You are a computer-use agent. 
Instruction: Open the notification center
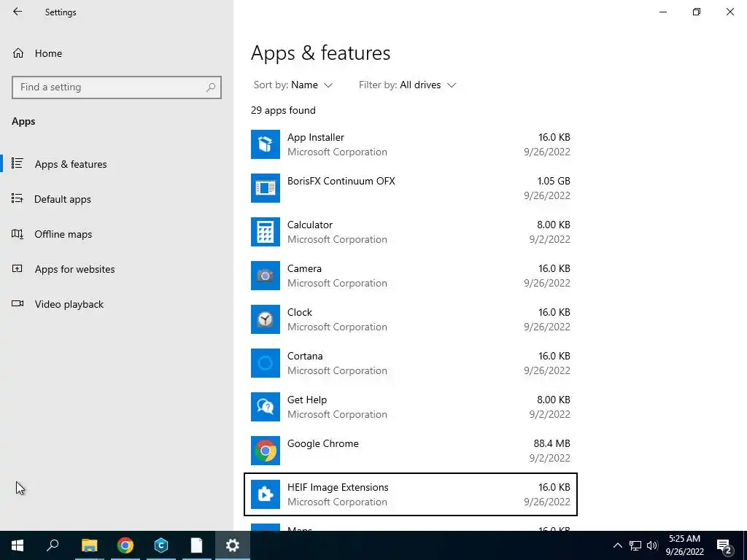pos(724,546)
